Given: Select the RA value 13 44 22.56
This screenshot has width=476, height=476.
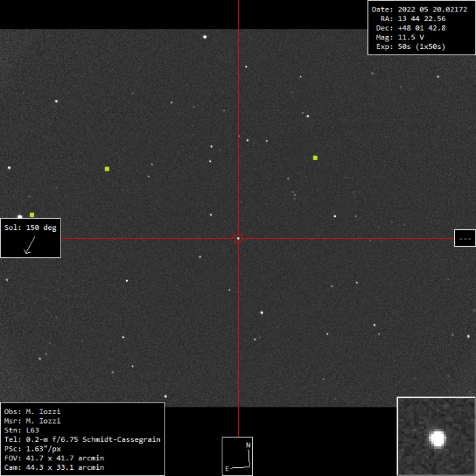Looking at the screenshot, I should tap(413, 18).
